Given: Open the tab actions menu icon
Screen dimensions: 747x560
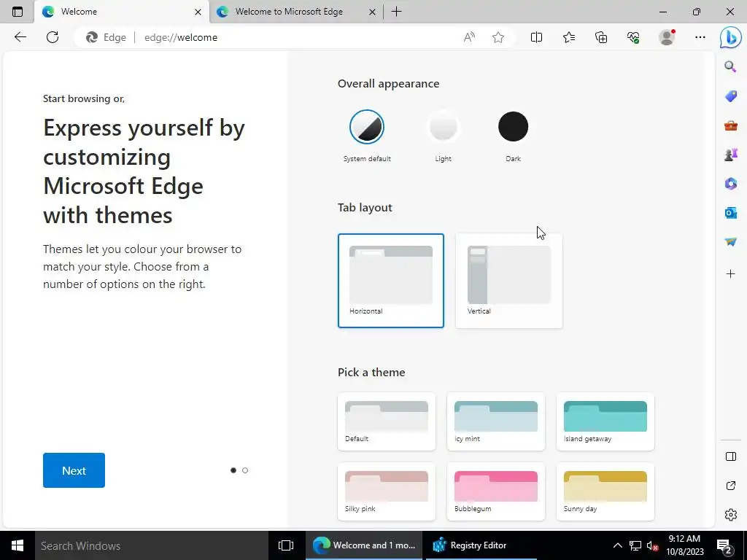Looking at the screenshot, I should coord(18,12).
